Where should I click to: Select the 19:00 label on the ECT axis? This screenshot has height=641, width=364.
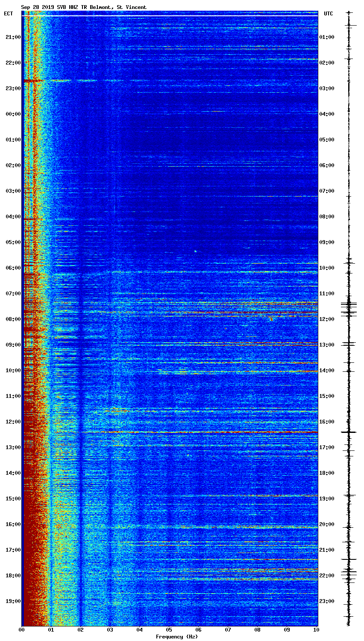coord(12,601)
